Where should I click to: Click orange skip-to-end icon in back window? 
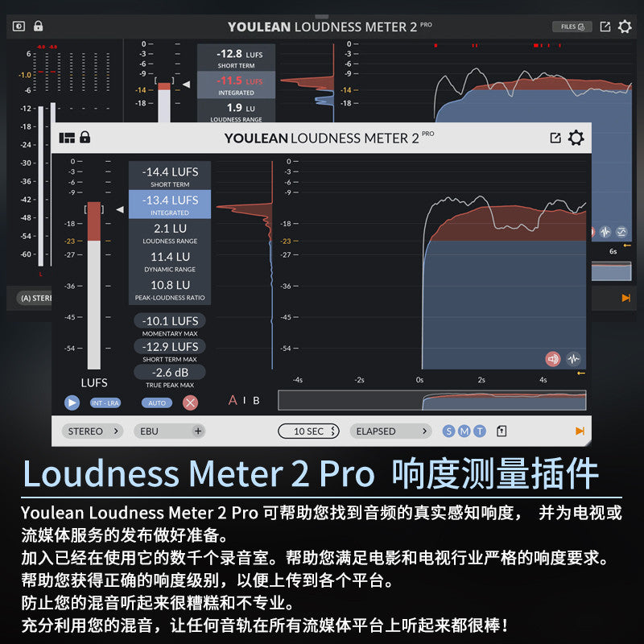(626, 298)
